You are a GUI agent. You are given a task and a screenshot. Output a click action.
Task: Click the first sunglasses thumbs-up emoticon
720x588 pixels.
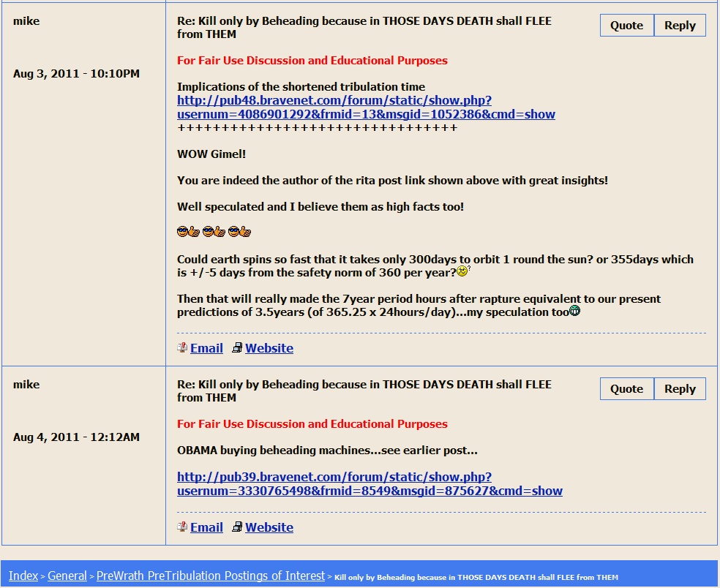tap(188, 232)
